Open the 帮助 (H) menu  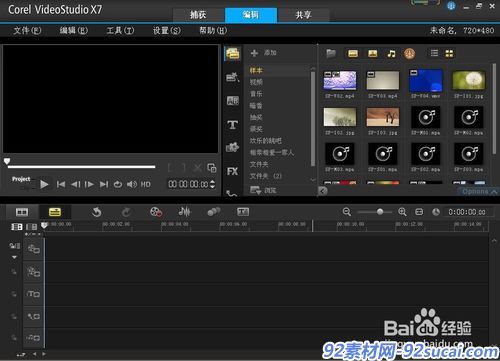pos(213,31)
